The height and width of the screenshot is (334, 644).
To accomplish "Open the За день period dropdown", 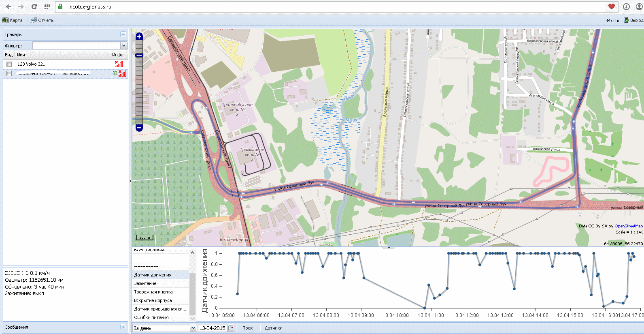I will [x=193, y=328].
